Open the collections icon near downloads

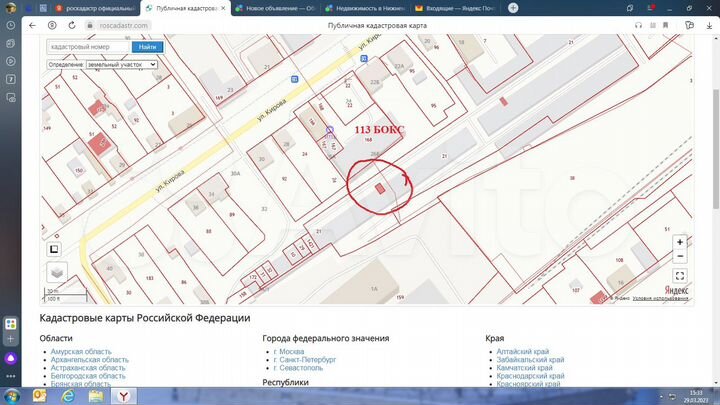(689, 25)
